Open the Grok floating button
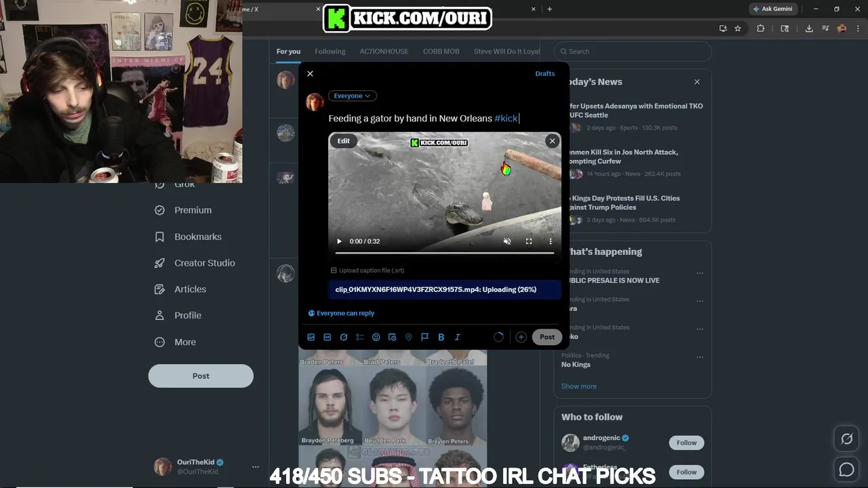This screenshot has height=488, width=868. [846, 439]
